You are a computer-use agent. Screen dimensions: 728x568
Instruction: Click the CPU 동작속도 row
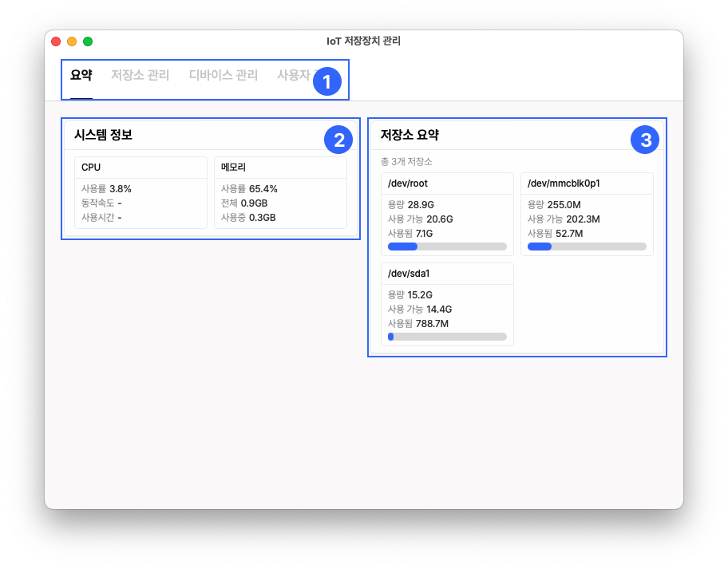[x=101, y=203]
